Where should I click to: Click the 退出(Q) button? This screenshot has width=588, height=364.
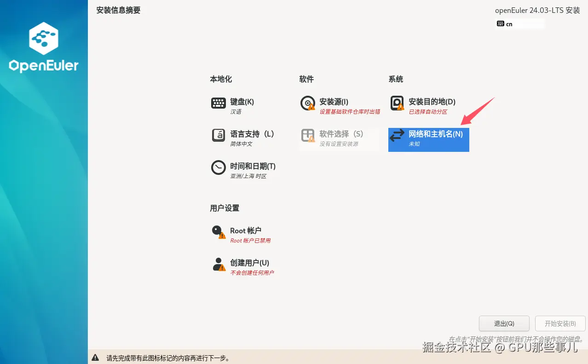tap(504, 323)
